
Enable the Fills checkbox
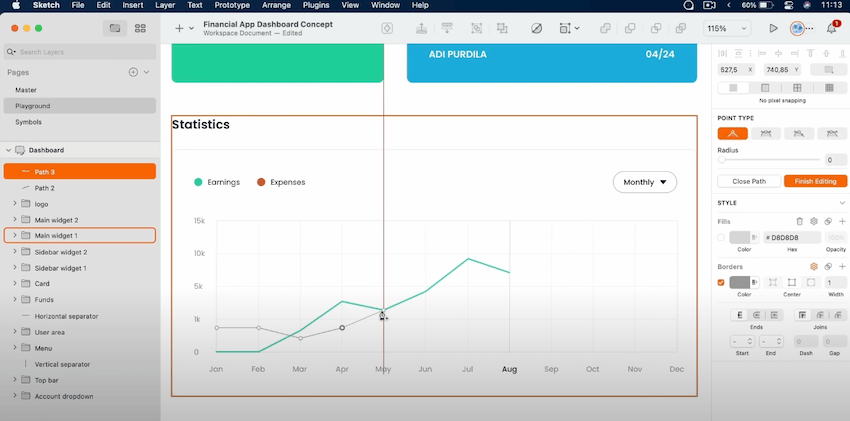(x=720, y=237)
